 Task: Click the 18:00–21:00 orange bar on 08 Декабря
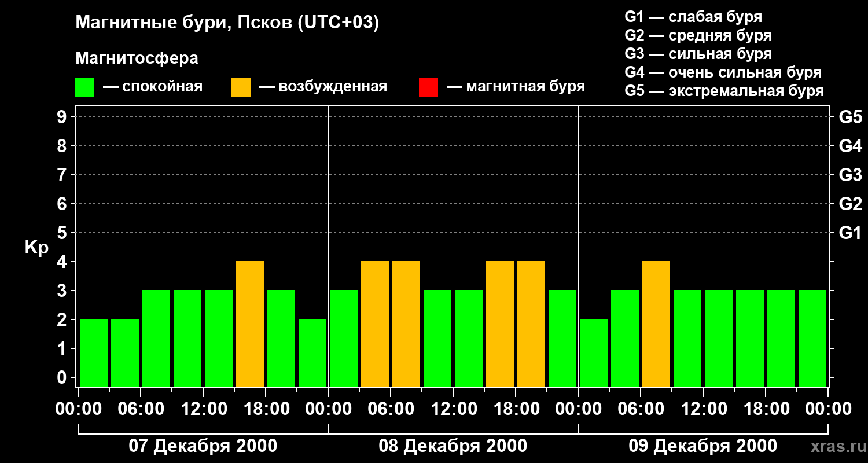point(531,324)
